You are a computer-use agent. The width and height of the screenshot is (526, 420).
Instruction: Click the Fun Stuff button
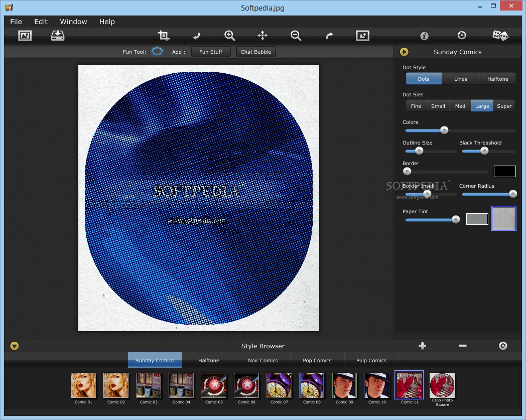click(211, 52)
